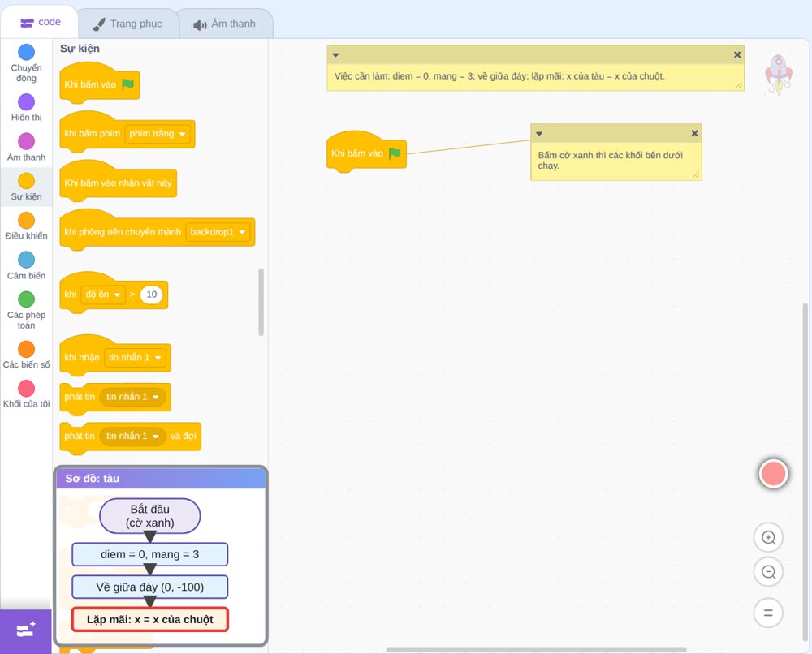
Task: Click the 'Khi bấm vào' block in the workspace
Action: [x=366, y=153]
